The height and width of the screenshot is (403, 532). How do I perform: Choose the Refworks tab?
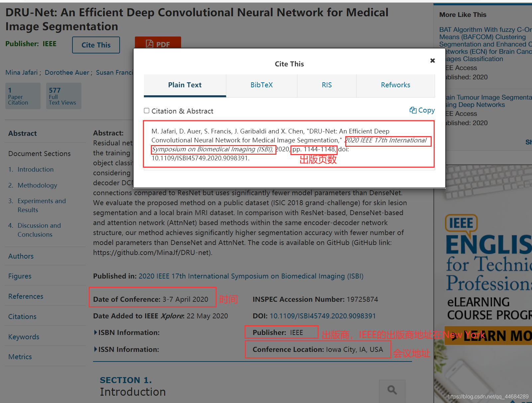(395, 85)
